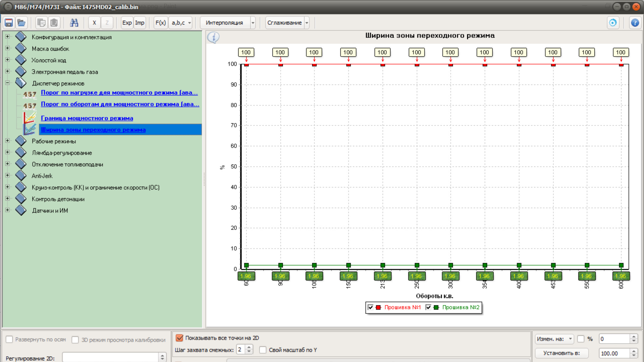The width and height of the screenshot is (644, 362).
Task: Open Ширина зоны переходного режима link
Action: [93, 130]
